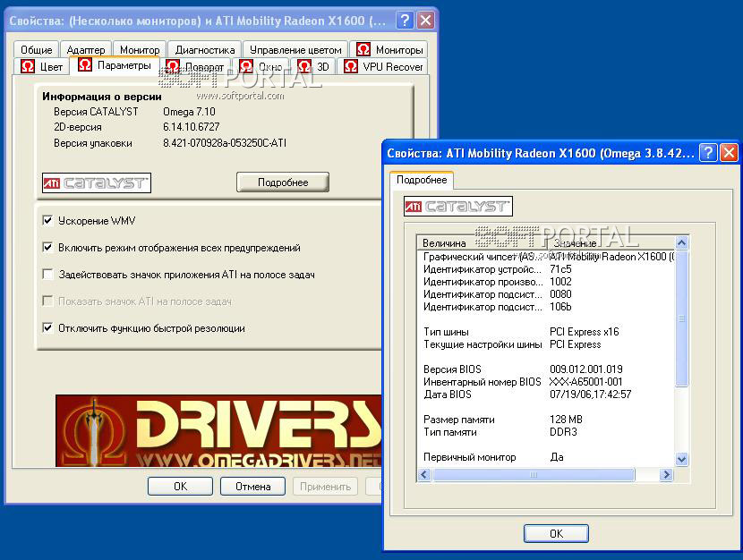743x560 pixels.
Task: Open the Окно tab
Action: [261, 67]
